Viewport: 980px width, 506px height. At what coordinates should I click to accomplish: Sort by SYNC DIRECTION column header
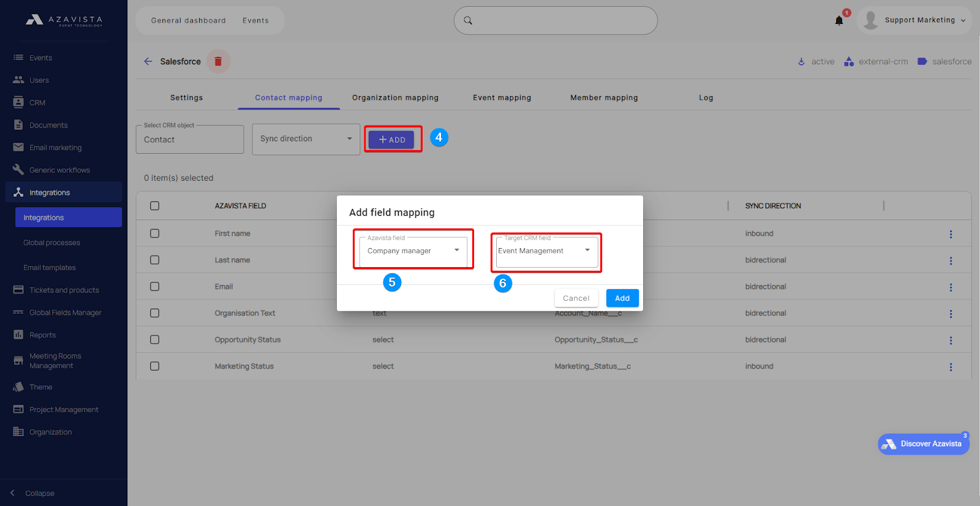(773, 206)
